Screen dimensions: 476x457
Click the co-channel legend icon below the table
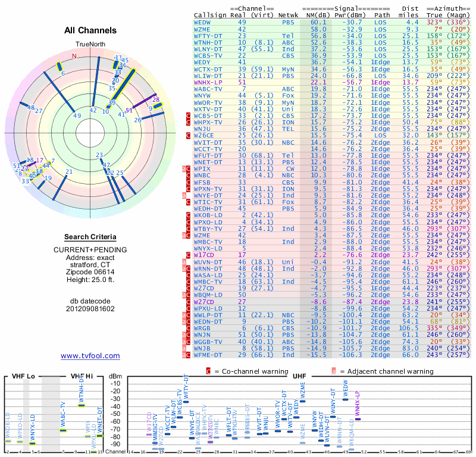(x=208, y=371)
